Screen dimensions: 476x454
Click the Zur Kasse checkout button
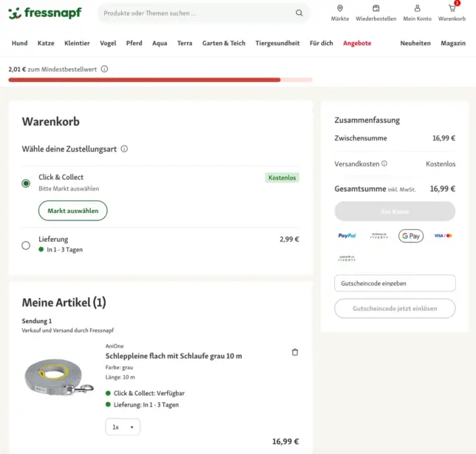point(395,211)
